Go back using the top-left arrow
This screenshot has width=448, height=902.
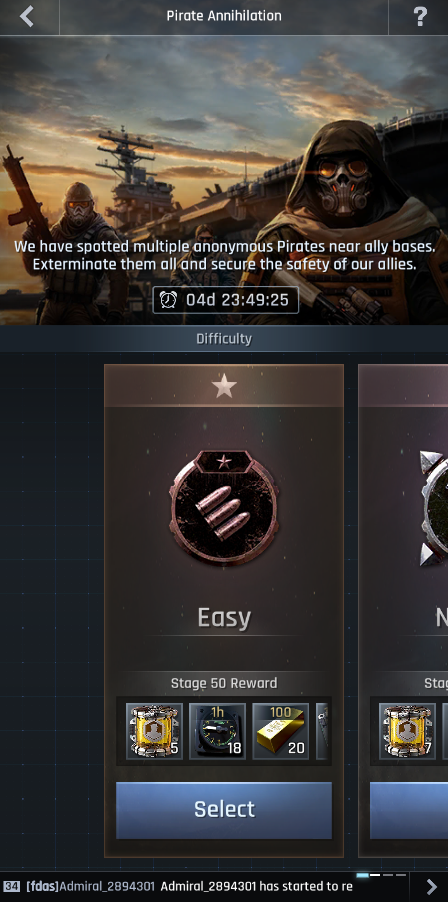(27, 17)
